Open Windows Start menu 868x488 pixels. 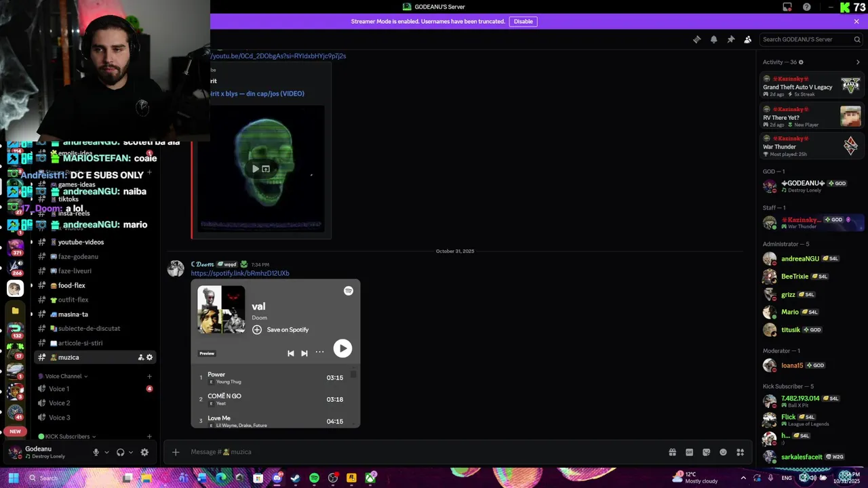coord(13,478)
